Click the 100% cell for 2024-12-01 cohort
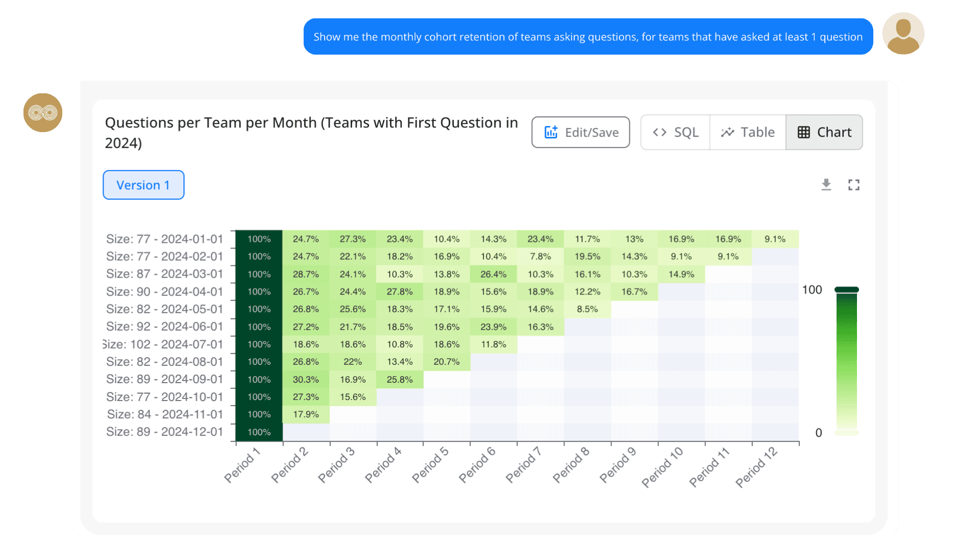This screenshot has height=551, width=980. (x=259, y=432)
